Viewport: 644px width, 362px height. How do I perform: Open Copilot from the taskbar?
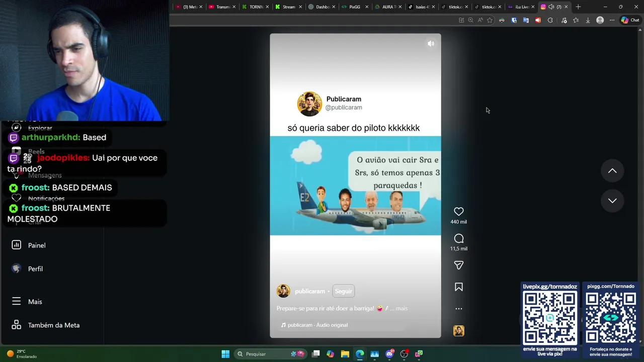pos(330,354)
